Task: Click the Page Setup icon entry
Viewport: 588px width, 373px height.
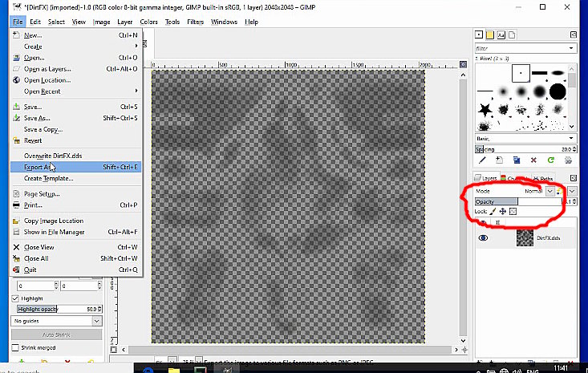Action: click(x=16, y=194)
